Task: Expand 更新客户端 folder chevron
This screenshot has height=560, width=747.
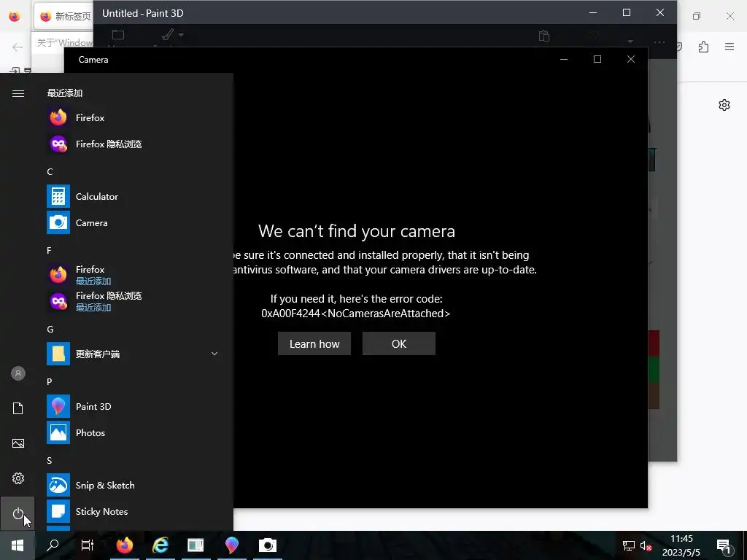Action: [214, 354]
